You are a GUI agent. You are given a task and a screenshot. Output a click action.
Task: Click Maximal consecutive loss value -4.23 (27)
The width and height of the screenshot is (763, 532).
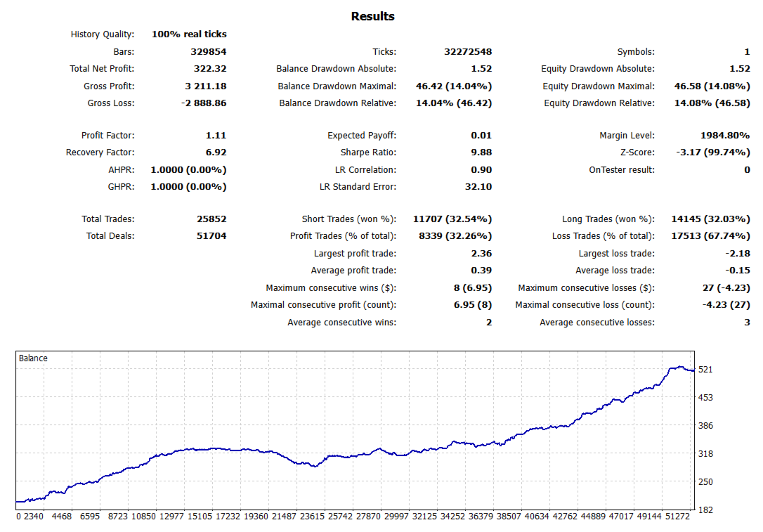726,305
